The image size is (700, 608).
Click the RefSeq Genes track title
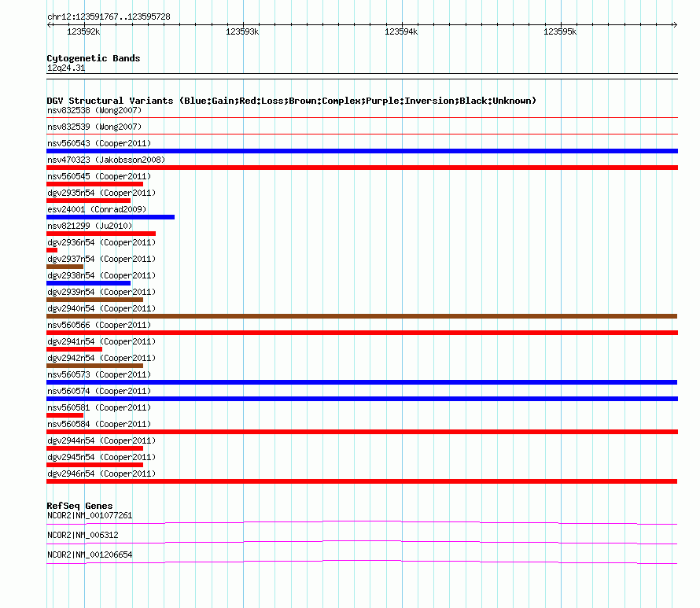point(79,506)
